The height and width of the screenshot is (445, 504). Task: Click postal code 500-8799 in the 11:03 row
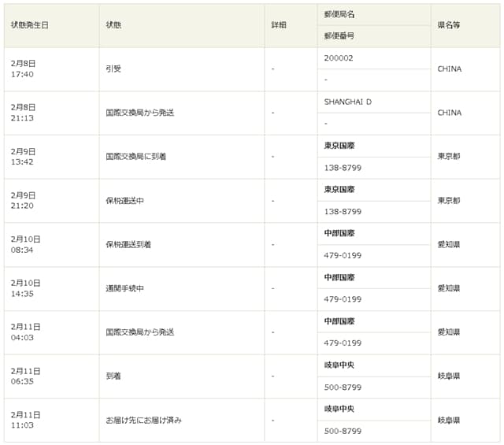point(343,431)
